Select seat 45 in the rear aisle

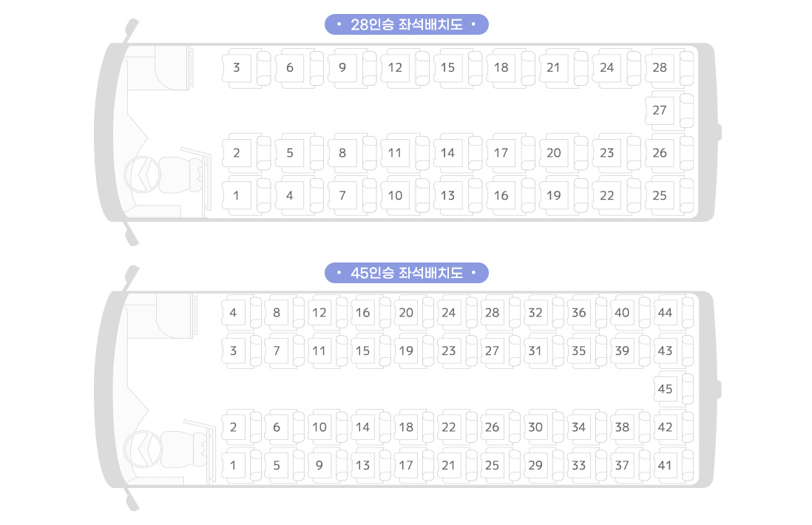666,389
